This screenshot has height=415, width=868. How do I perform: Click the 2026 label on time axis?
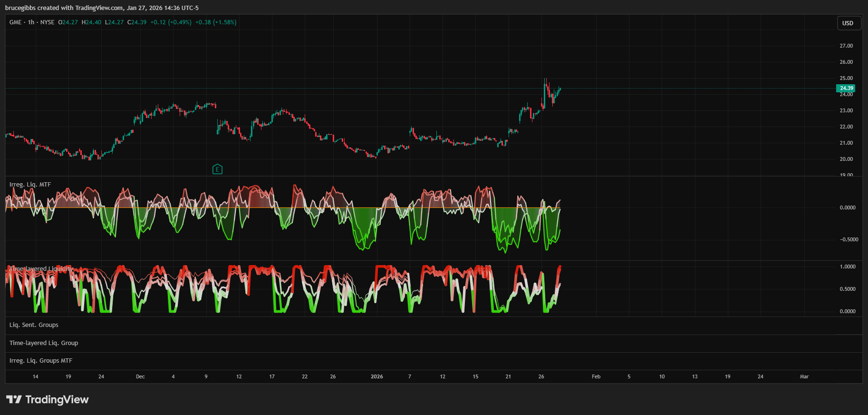376,376
